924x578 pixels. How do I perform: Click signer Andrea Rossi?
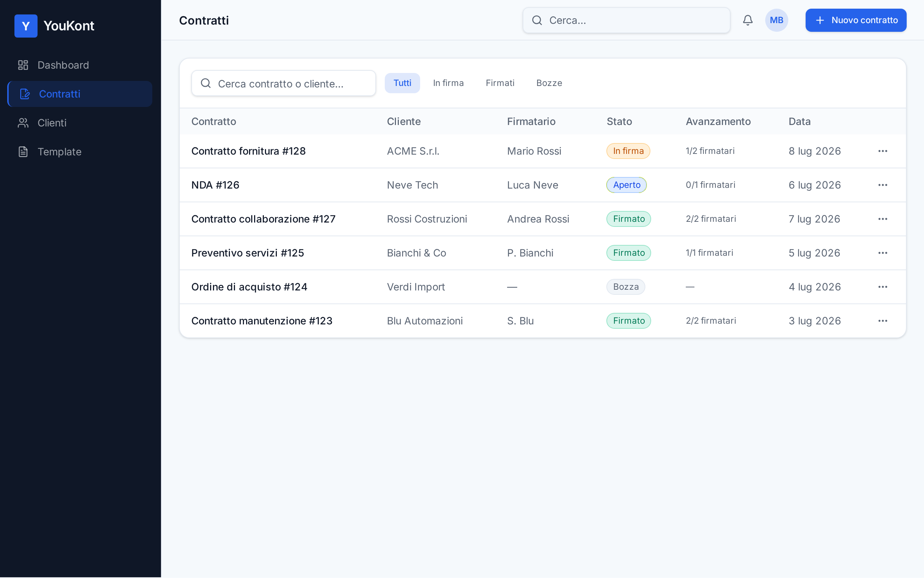(538, 219)
